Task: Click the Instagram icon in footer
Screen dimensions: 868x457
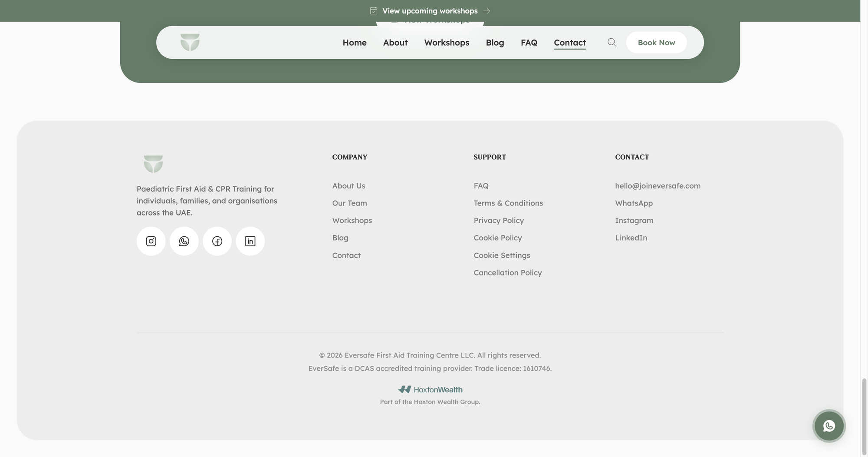Action: (x=151, y=241)
